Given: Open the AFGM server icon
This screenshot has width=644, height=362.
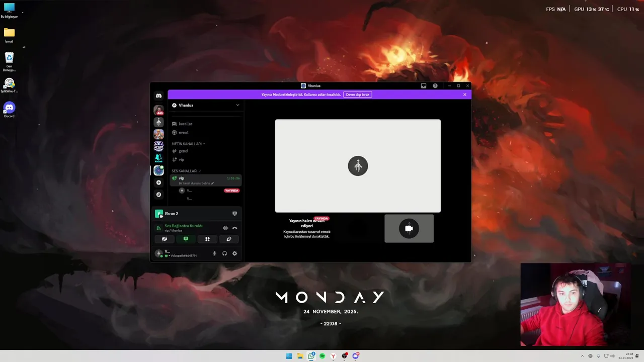Looking at the screenshot, I should pyautogui.click(x=158, y=146).
